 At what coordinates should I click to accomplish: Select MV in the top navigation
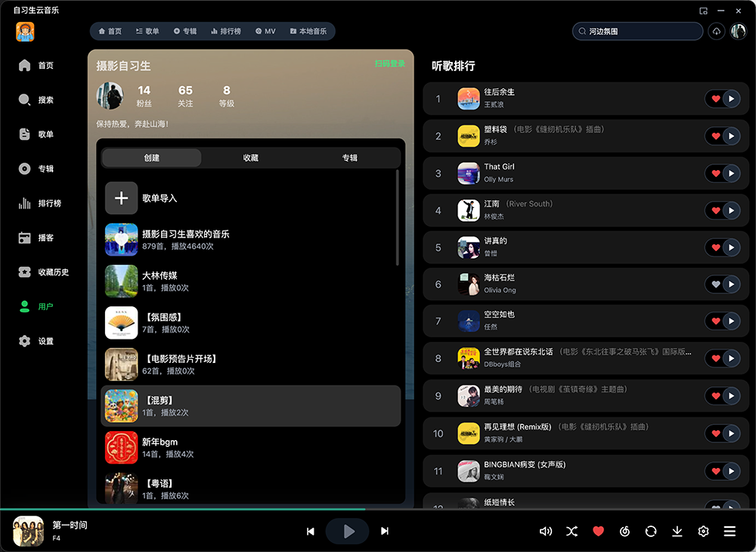(265, 31)
